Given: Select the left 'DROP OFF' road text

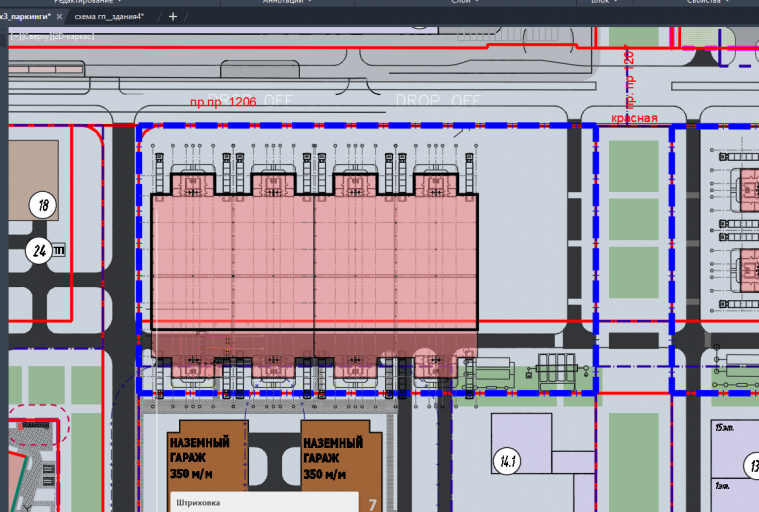Looking at the screenshot, I should 251,100.
